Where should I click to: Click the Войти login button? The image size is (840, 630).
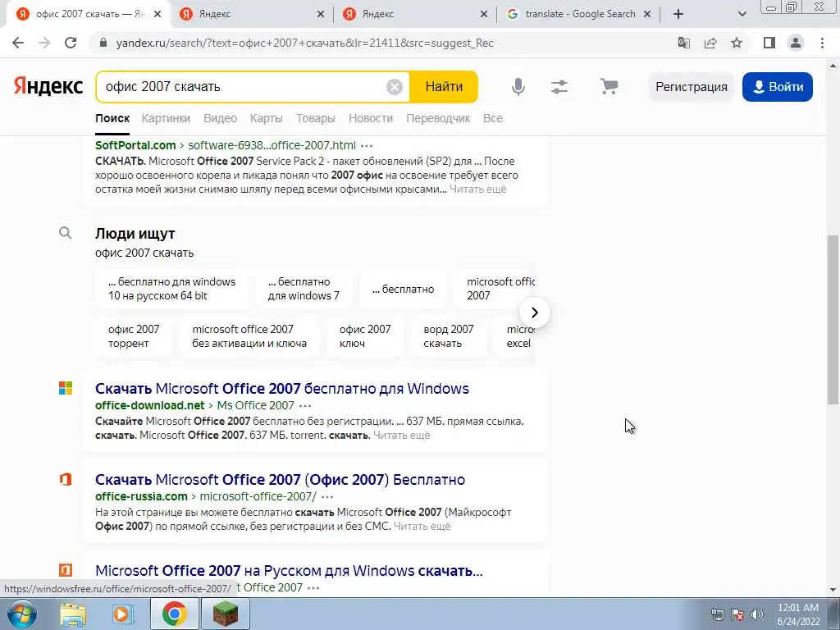[778, 87]
